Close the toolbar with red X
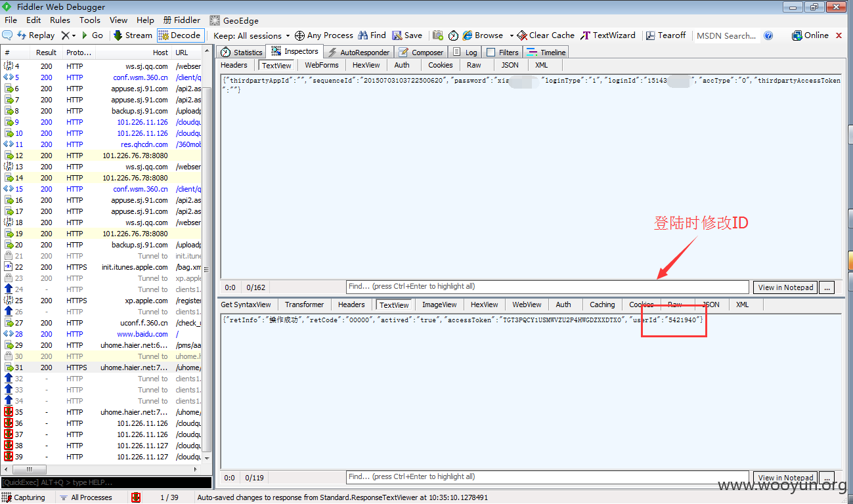Viewport: 853px width, 504px height. point(839,35)
